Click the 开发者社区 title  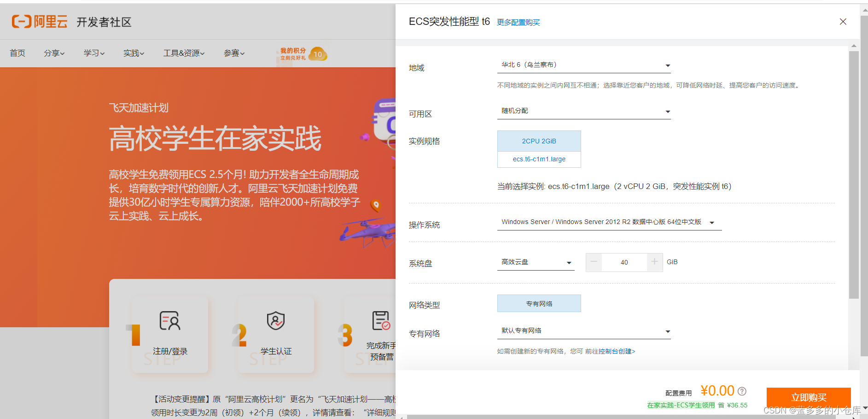pyautogui.click(x=104, y=22)
